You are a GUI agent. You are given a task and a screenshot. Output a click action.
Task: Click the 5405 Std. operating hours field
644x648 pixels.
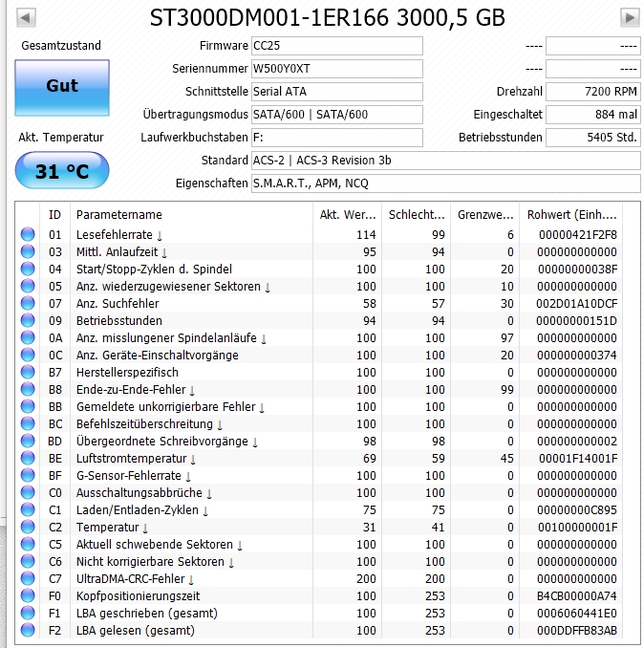pyautogui.click(x=593, y=138)
